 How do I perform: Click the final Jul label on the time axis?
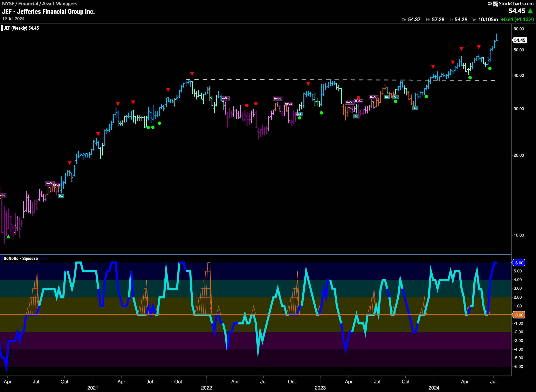(493, 381)
